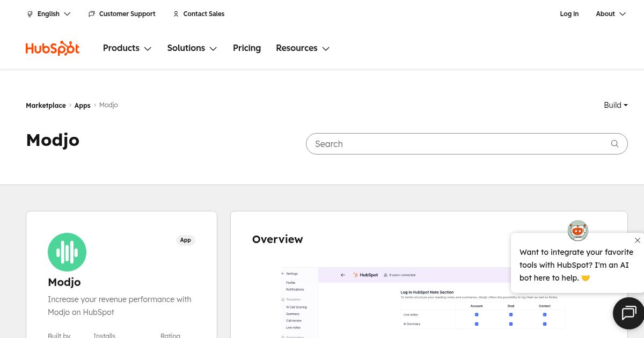
Task: Go to Marketplace breadcrumb
Action: (46, 106)
